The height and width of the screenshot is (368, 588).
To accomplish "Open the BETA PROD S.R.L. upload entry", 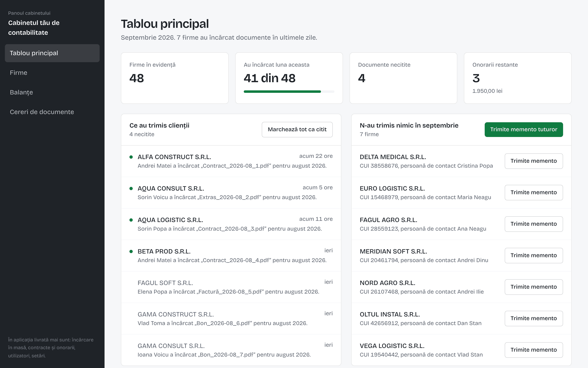I will coord(231,256).
